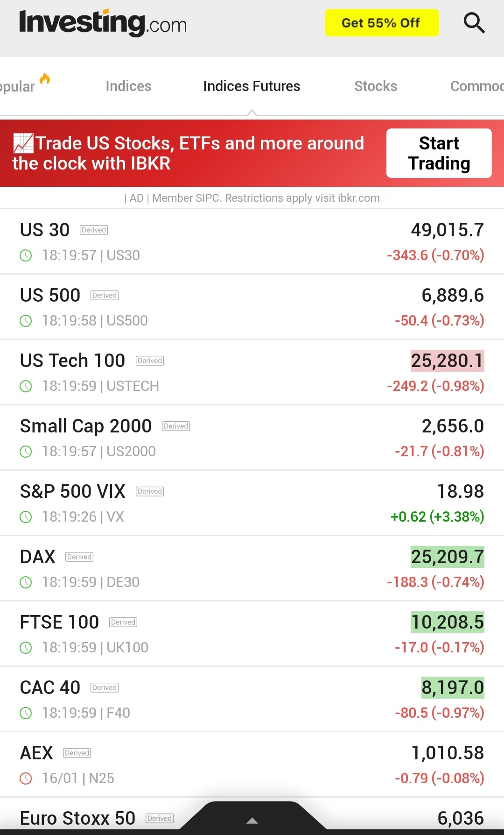Click the green clock icon for DAX
This screenshot has width=504, height=835.
click(x=26, y=582)
